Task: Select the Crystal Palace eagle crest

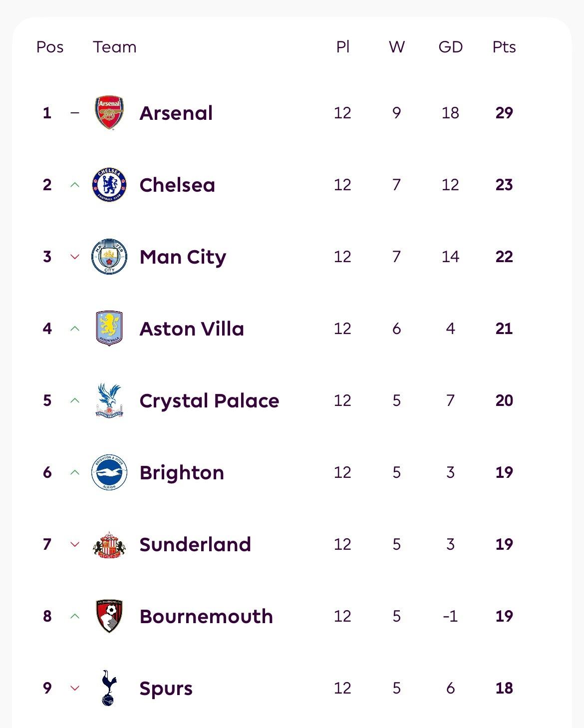Action: [x=109, y=400]
